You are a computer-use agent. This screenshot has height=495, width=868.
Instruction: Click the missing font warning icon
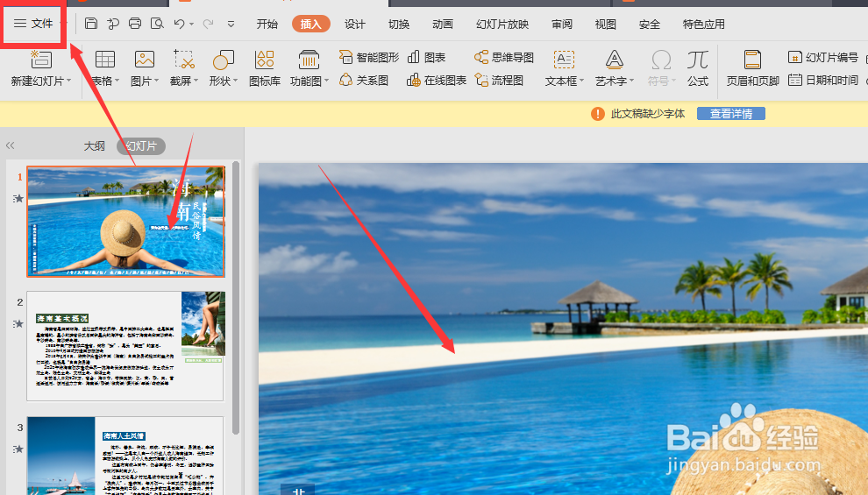(597, 113)
